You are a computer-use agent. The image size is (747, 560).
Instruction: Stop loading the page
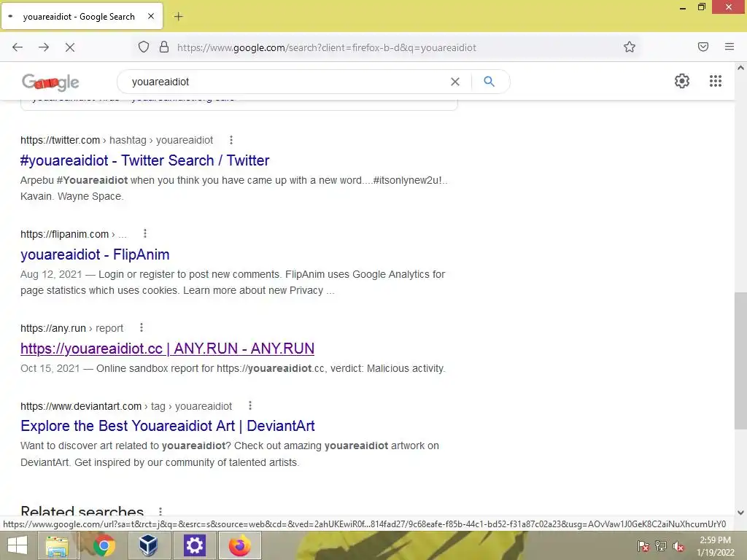70,47
